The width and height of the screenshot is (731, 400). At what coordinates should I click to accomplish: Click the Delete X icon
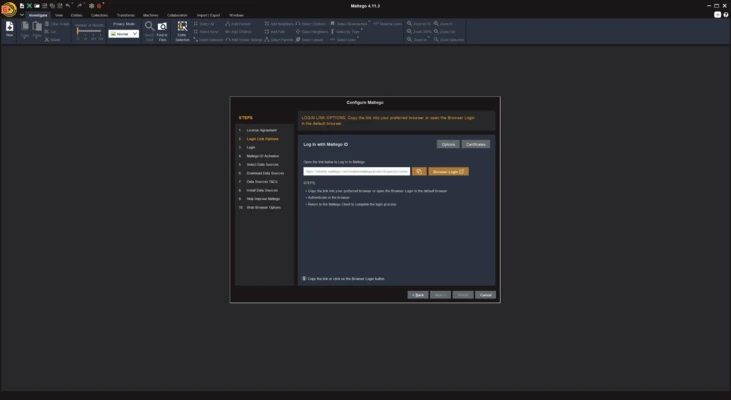47,40
